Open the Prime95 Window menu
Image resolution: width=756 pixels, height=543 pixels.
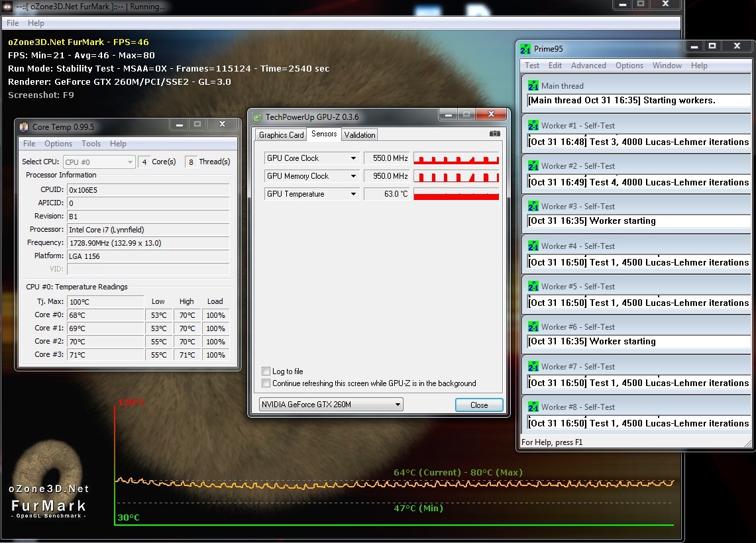coord(667,66)
